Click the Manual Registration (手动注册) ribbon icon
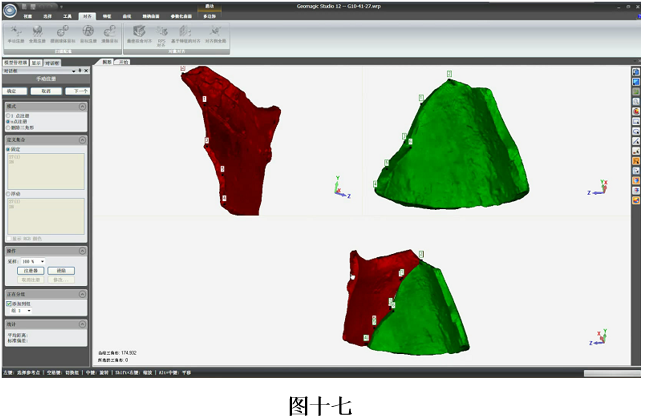 tap(16, 34)
